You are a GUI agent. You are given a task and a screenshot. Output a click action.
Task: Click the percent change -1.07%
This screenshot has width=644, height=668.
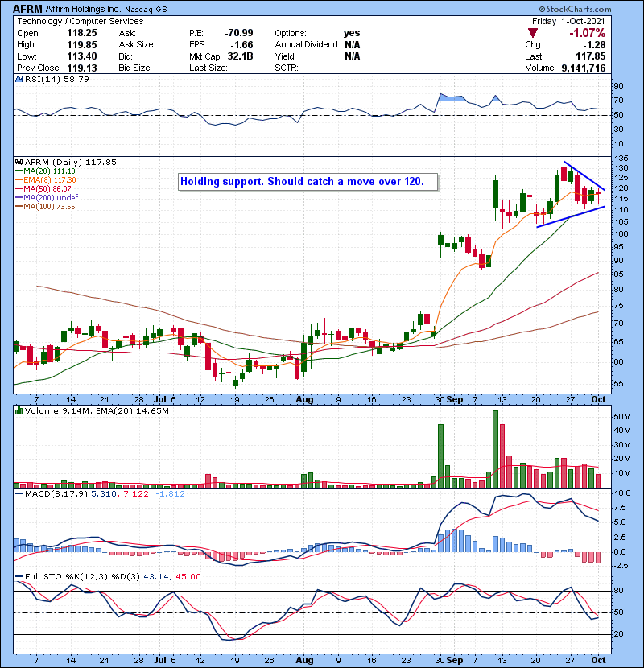(588, 33)
